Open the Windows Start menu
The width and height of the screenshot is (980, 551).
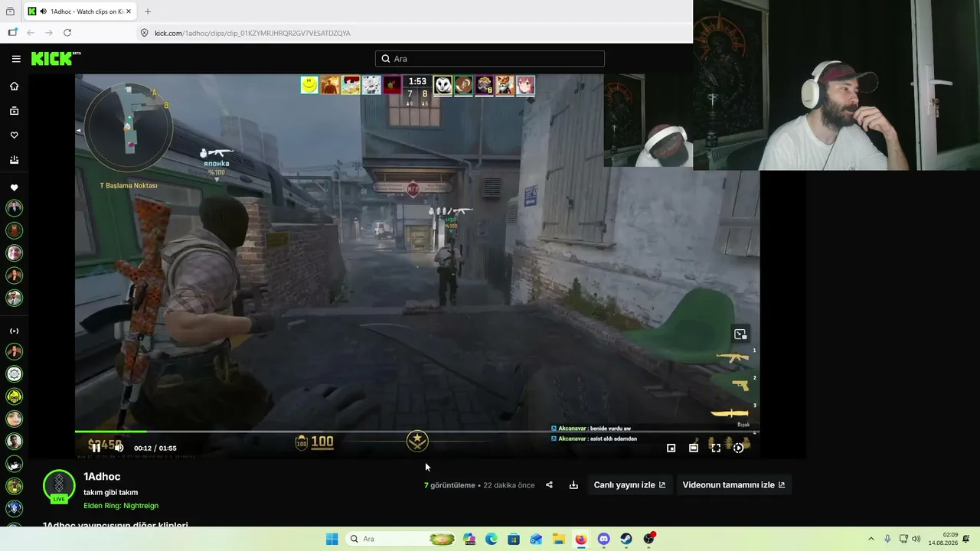332,539
